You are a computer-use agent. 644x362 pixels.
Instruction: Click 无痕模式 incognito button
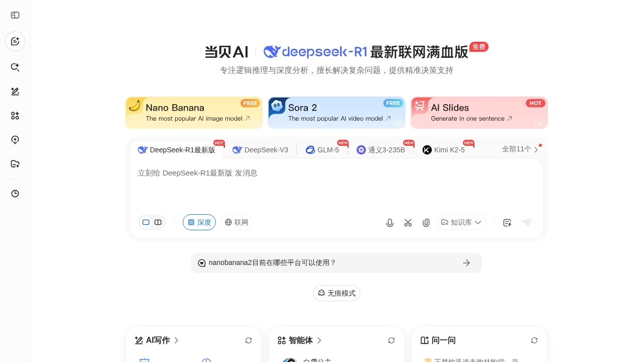[337, 293]
